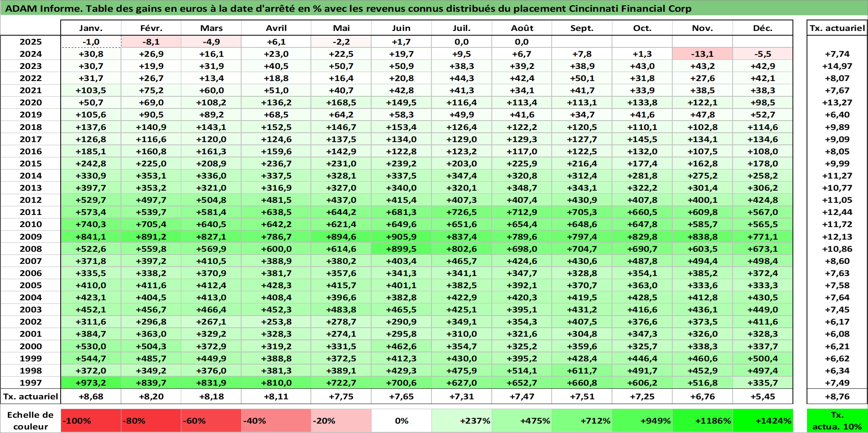Select the +529,7 cell in 2012
The height and width of the screenshot is (433, 868).
tap(91, 200)
